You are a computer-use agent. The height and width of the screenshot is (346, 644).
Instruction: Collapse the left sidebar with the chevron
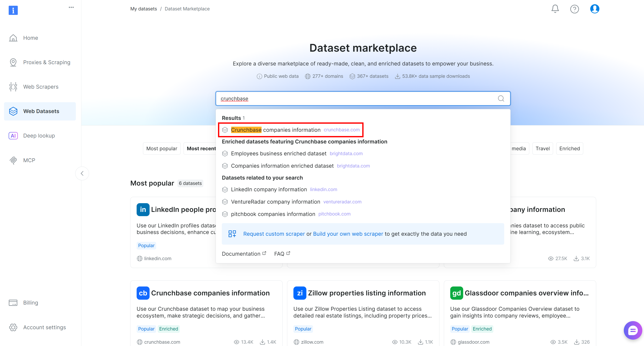[82, 173]
